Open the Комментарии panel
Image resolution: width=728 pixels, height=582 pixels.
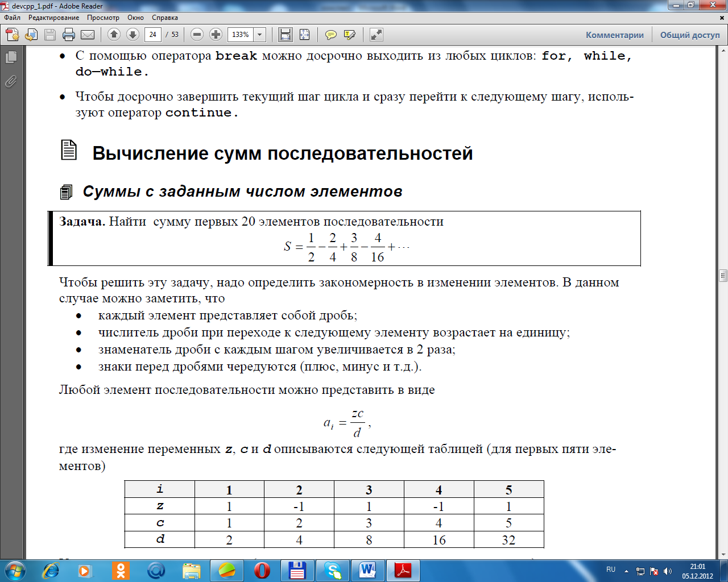tap(615, 35)
